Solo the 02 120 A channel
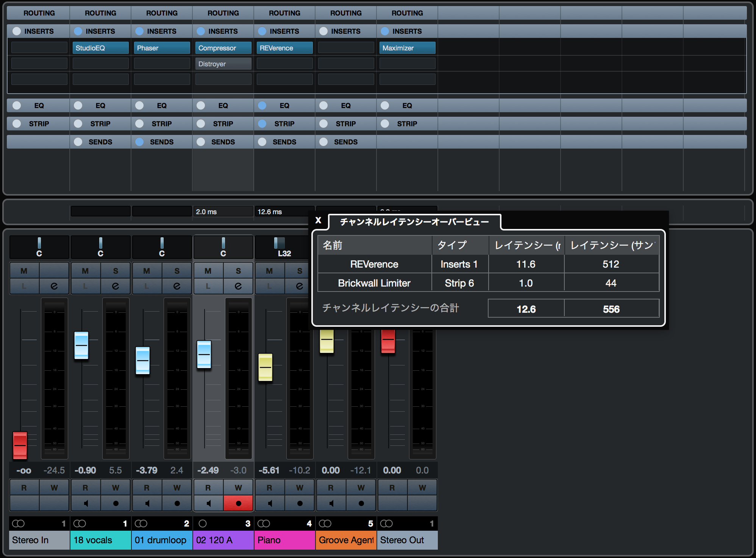 coord(238,271)
